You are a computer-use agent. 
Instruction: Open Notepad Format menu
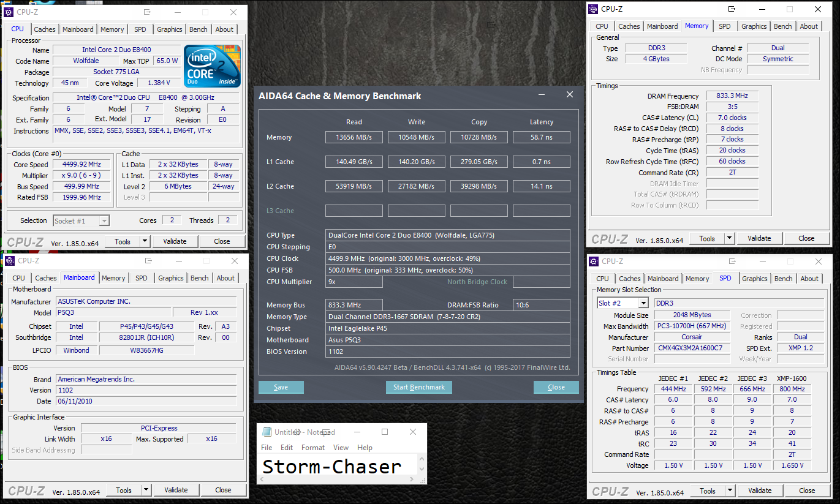point(313,448)
